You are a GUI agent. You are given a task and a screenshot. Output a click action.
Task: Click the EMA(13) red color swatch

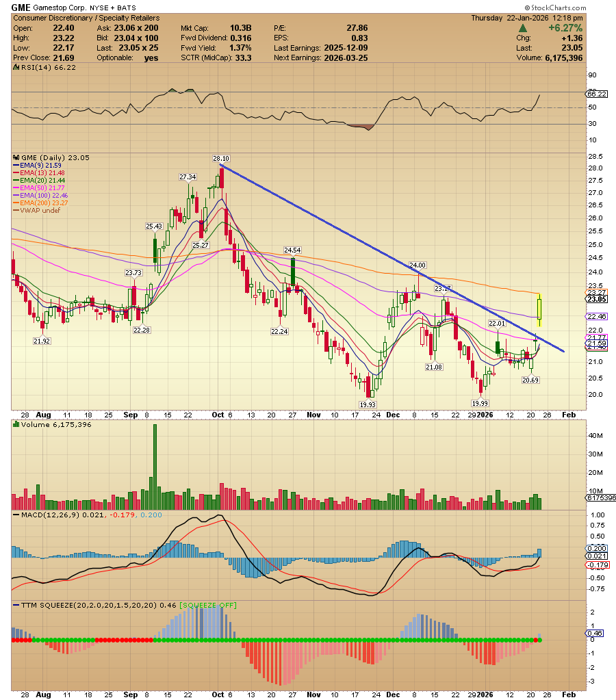pyautogui.click(x=15, y=173)
